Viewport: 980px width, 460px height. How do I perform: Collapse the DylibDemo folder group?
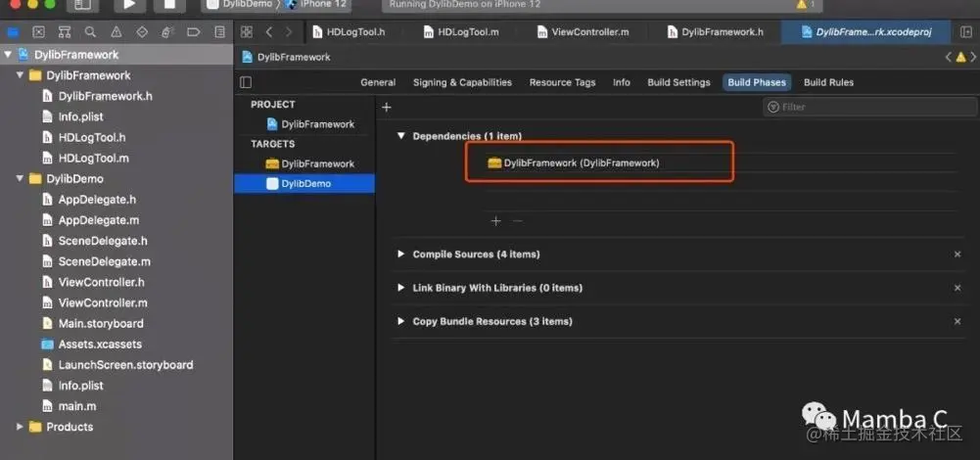click(x=20, y=179)
